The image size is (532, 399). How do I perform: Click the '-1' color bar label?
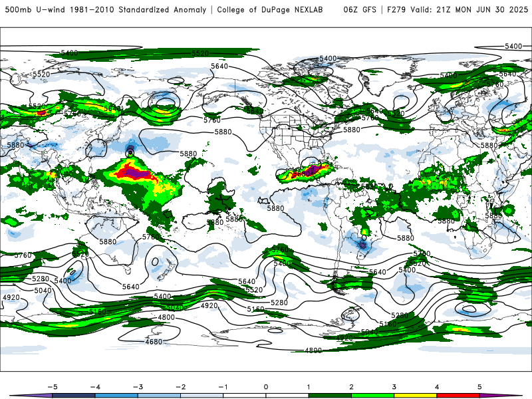pyautogui.click(x=223, y=387)
